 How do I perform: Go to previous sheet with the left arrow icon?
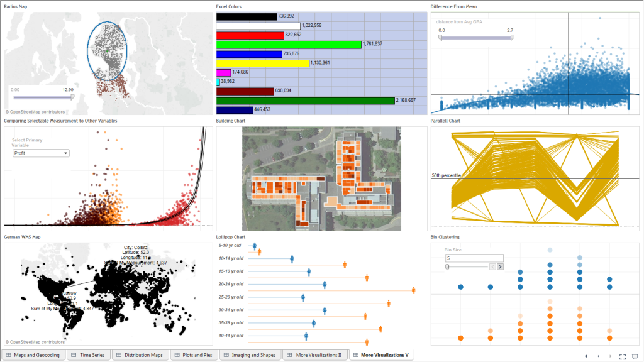click(x=598, y=356)
